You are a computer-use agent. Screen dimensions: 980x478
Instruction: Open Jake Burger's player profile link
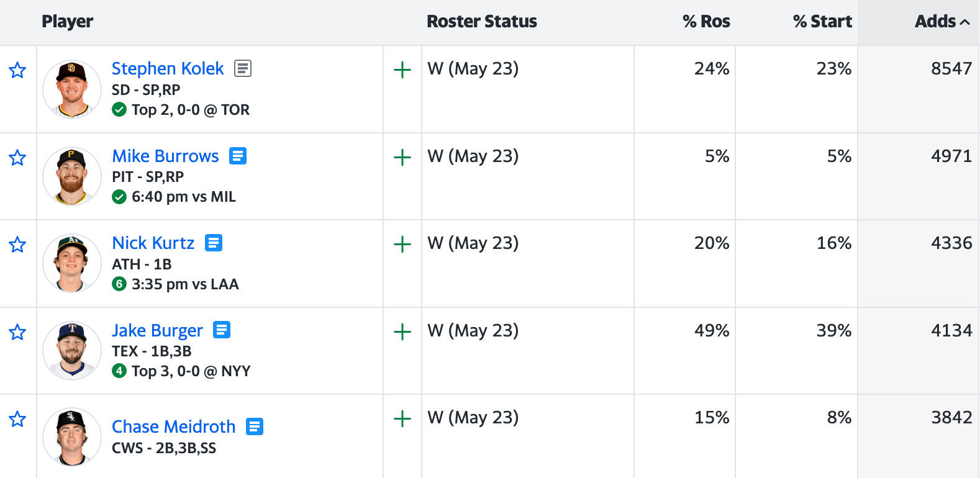pos(157,330)
